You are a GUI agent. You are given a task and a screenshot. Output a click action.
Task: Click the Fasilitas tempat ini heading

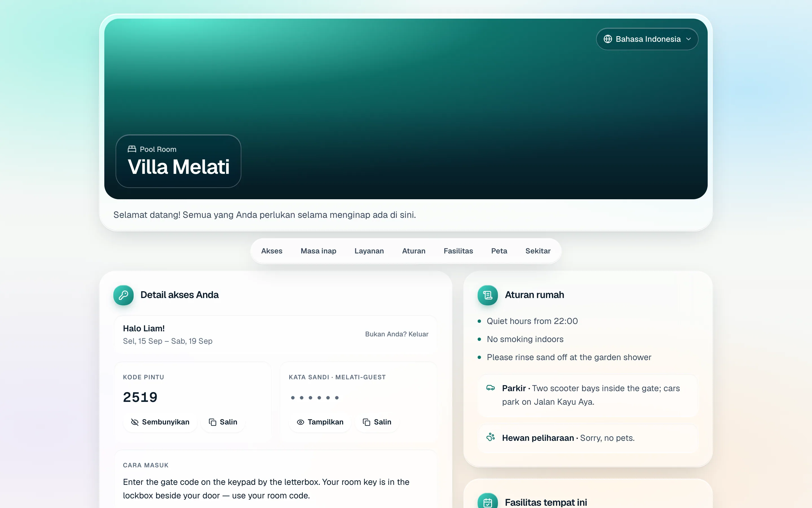546,502
